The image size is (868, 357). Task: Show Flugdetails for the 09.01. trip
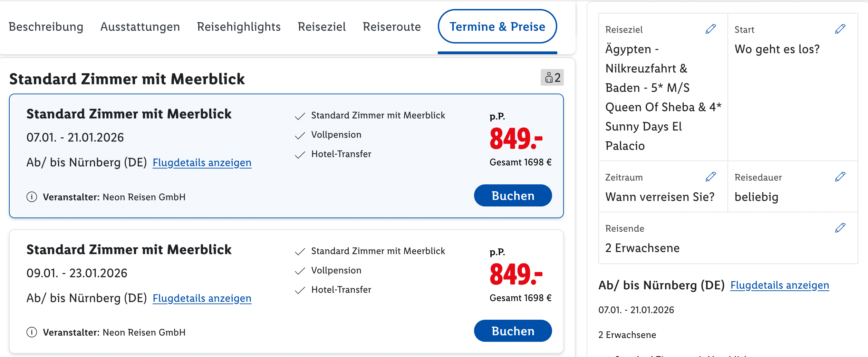click(x=202, y=298)
